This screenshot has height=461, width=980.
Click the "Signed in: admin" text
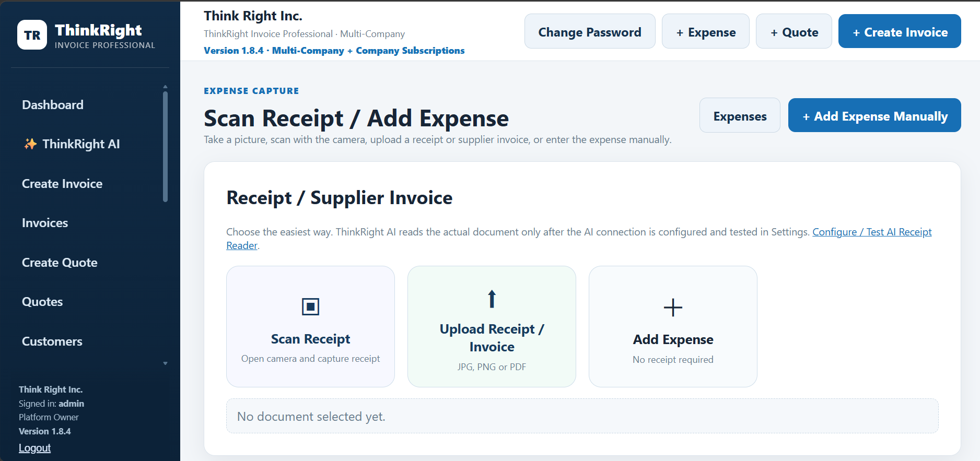point(51,404)
